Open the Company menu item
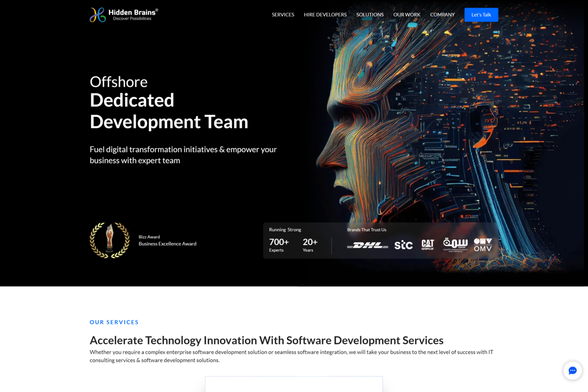This screenshot has width=588, height=392. 442,15
